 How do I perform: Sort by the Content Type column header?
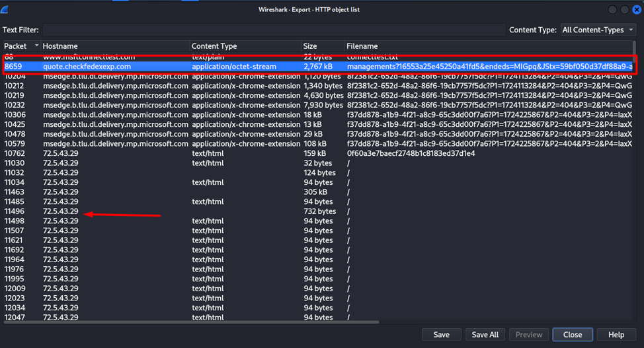(245, 46)
